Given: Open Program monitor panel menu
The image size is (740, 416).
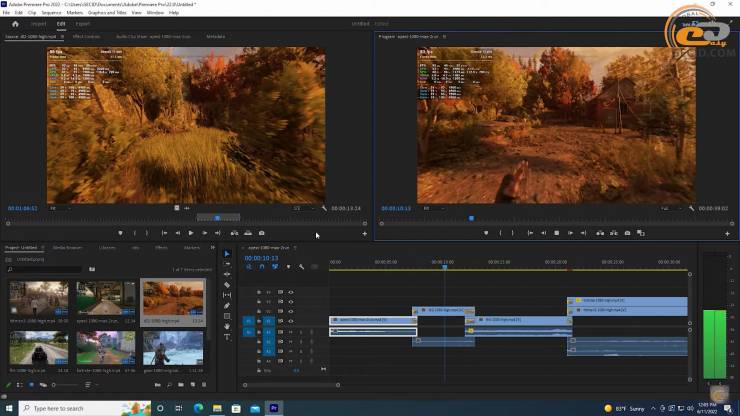Looking at the screenshot, I should pyautogui.click(x=444, y=36).
